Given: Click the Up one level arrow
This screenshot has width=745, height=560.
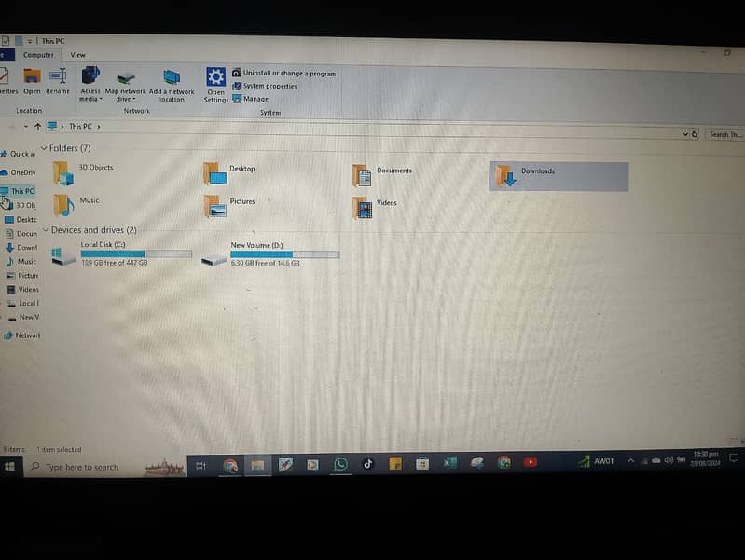Looking at the screenshot, I should 37,127.
